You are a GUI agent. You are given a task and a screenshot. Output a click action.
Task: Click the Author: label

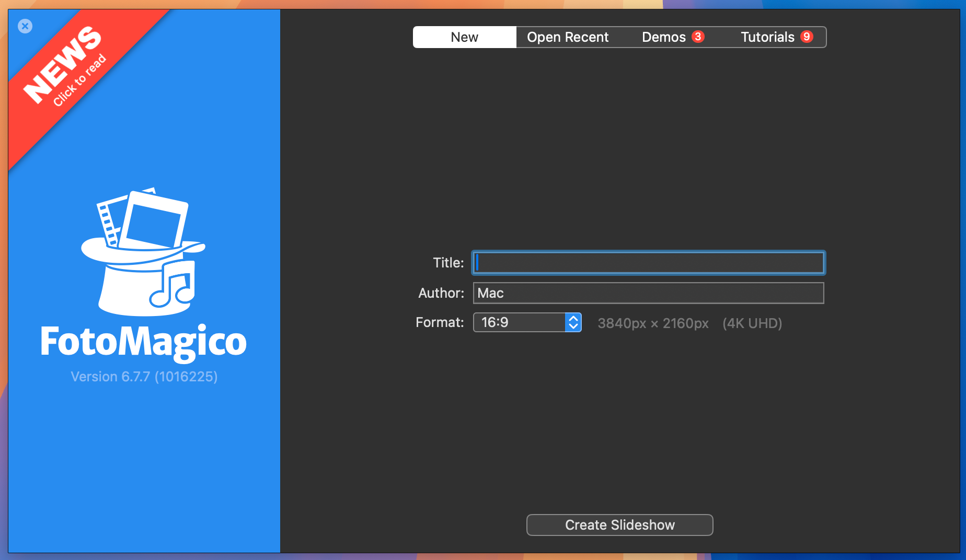click(441, 293)
